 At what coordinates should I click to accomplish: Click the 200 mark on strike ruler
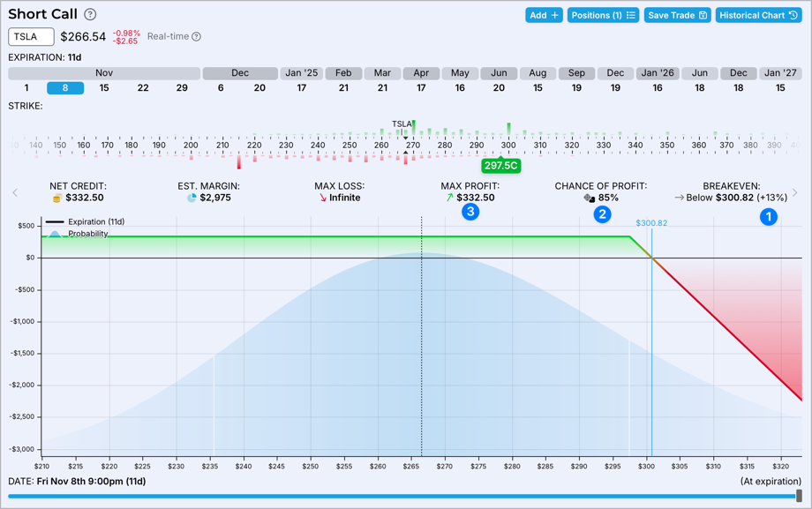pyautogui.click(x=191, y=145)
